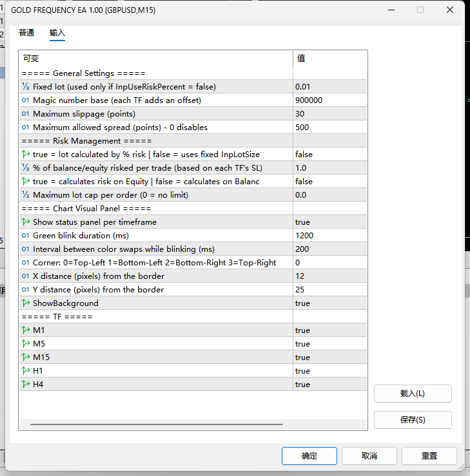Screen dimensions: 470x476
Task: Click the double-type icon beside Fixed lot
Action: point(26,86)
